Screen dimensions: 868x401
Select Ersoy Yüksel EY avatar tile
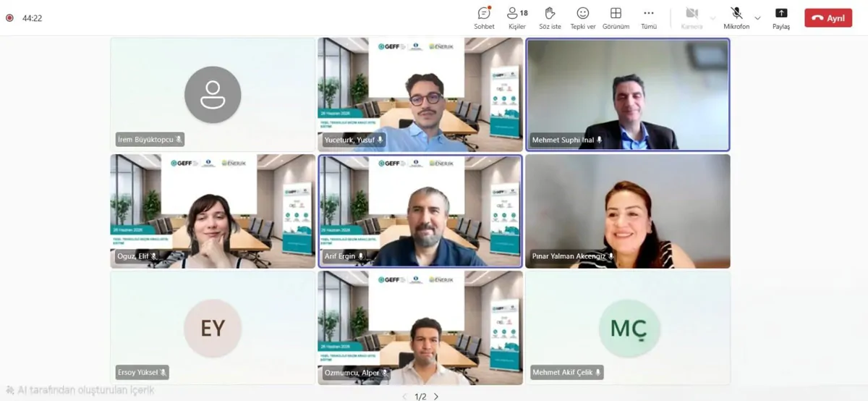pyautogui.click(x=213, y=328)
